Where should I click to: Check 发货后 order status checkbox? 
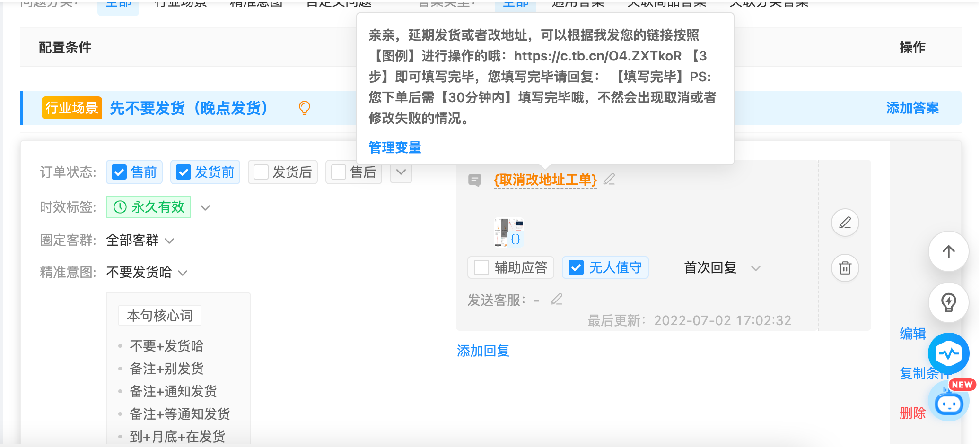pyautogui.click(x=261, y=172)
